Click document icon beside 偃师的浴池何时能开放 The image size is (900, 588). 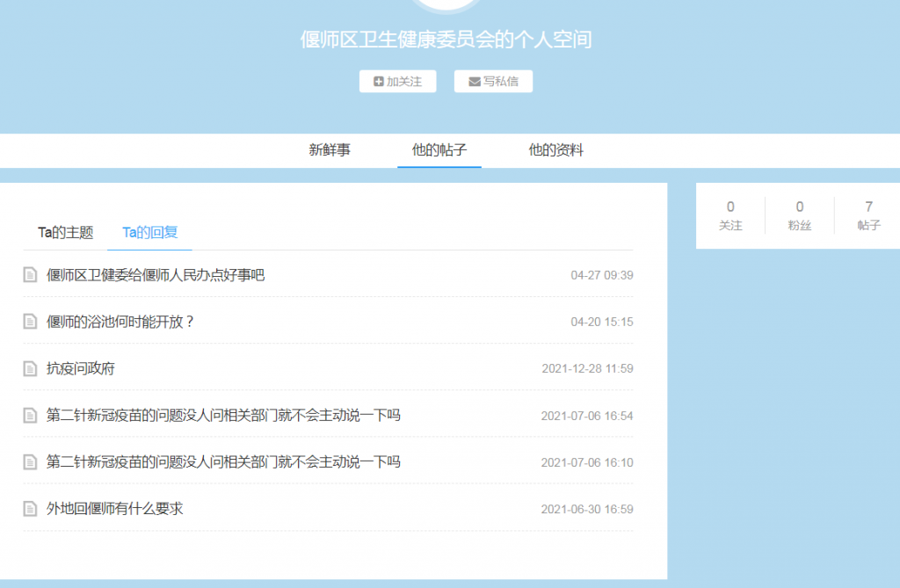(x=31, y=322)
